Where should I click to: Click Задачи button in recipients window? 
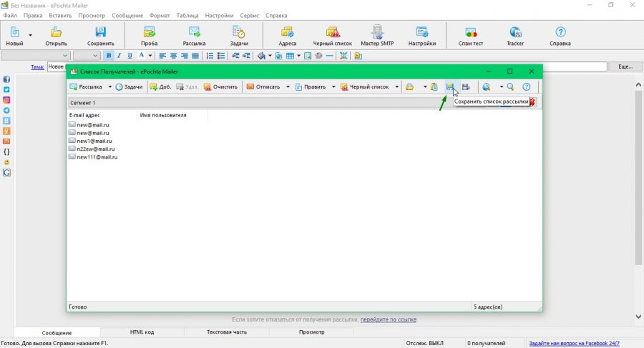pyautogui.click(x=129, y=86)
